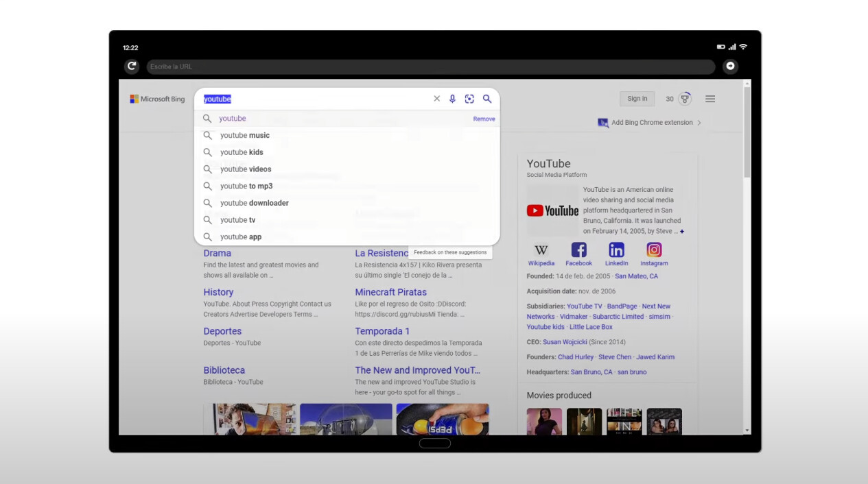Remove the 'youtube' history suggestion
Screen dimensions: 868x484
click(484, 119)
